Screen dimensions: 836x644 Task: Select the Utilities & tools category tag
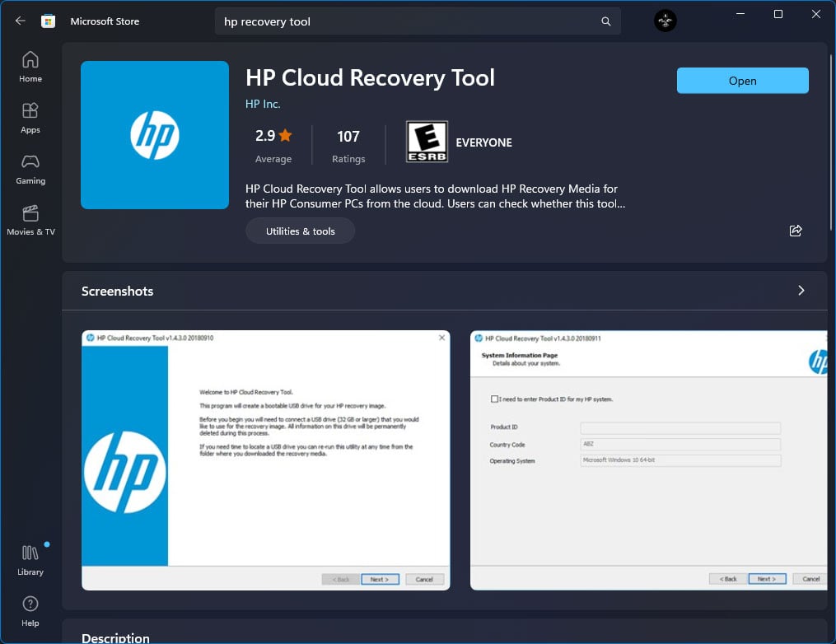coord(300,231)
